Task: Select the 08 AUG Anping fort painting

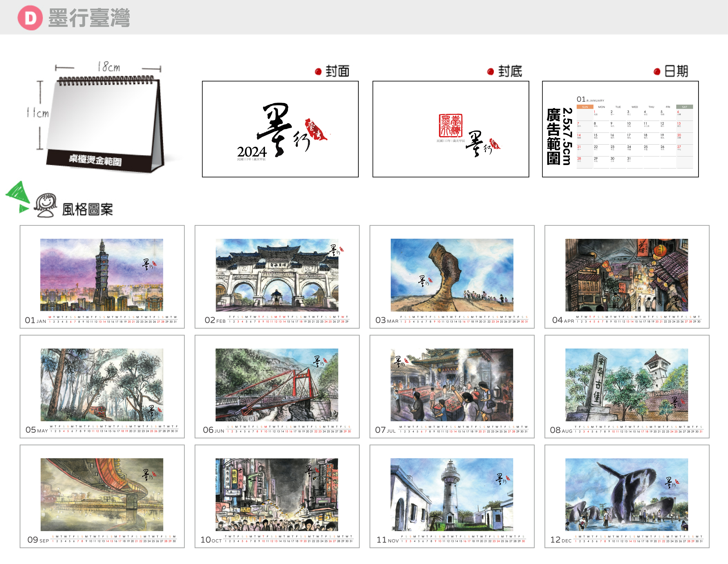Action: click(x=626, y=385)
